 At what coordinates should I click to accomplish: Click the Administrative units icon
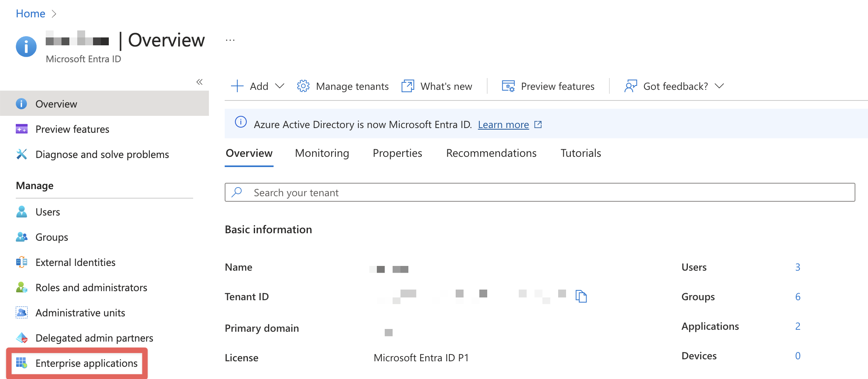(22, 312)
